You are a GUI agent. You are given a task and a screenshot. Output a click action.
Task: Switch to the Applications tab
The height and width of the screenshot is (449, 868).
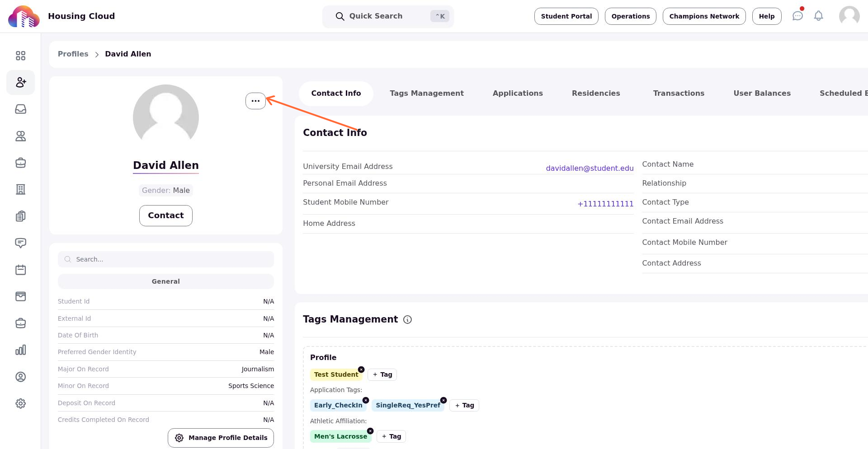pos(518,94)
